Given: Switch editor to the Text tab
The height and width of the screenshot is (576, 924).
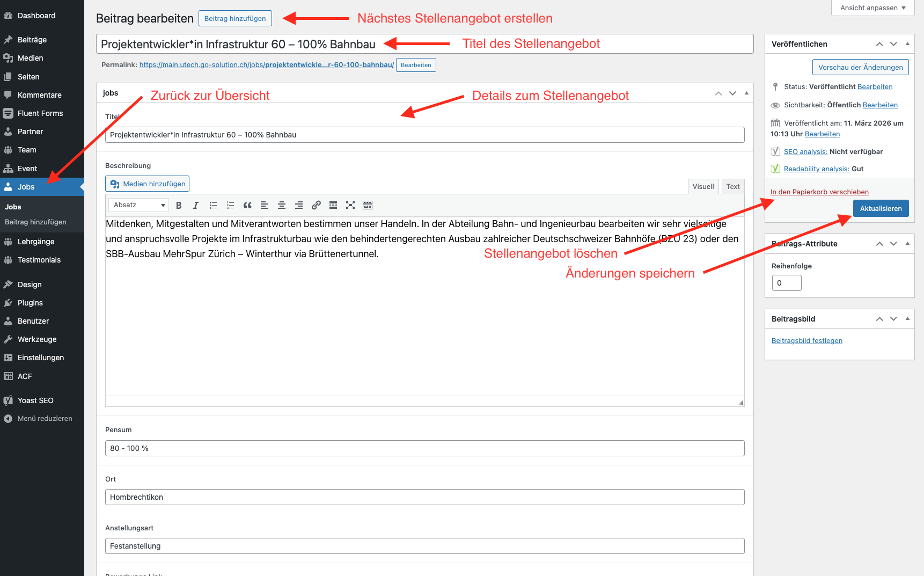Looking at the screenshot, I should click(733, 186).
